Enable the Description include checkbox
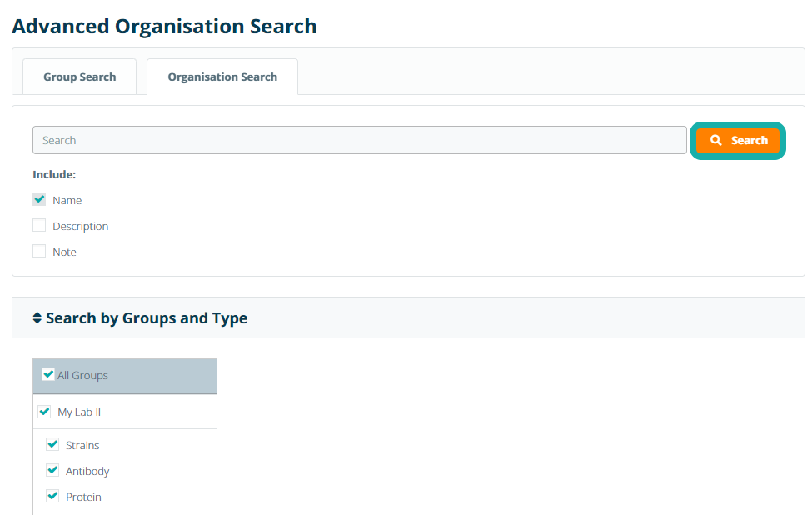The image size is (812, 515). (x=39, y=226)
